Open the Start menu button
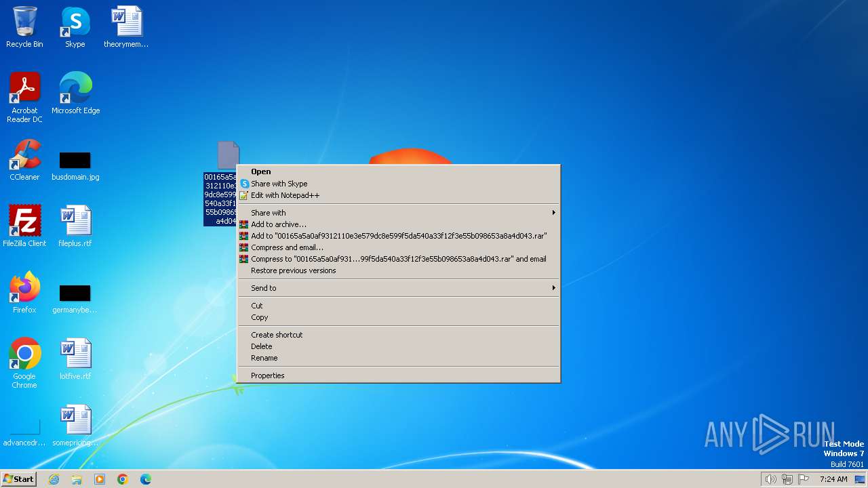The height and width of the screenshot is (488, 868). pyautogui.click(x=18, y=479)
